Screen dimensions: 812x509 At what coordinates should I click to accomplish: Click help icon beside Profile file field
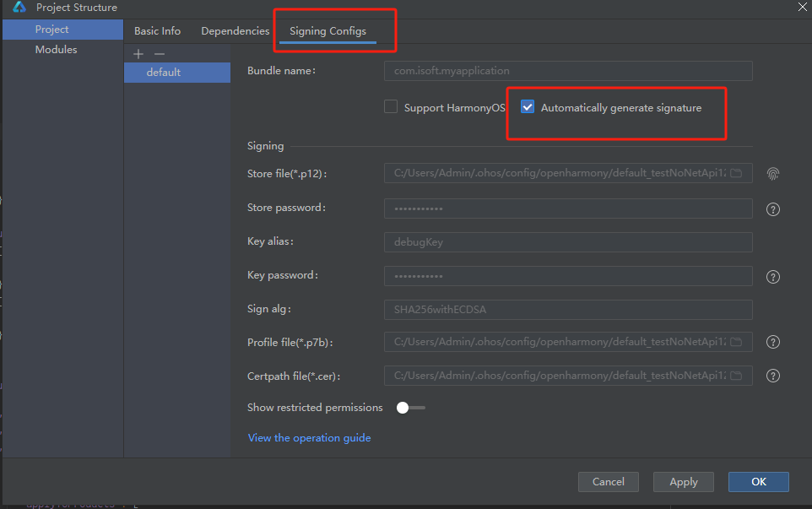click(x=772, y=342)
